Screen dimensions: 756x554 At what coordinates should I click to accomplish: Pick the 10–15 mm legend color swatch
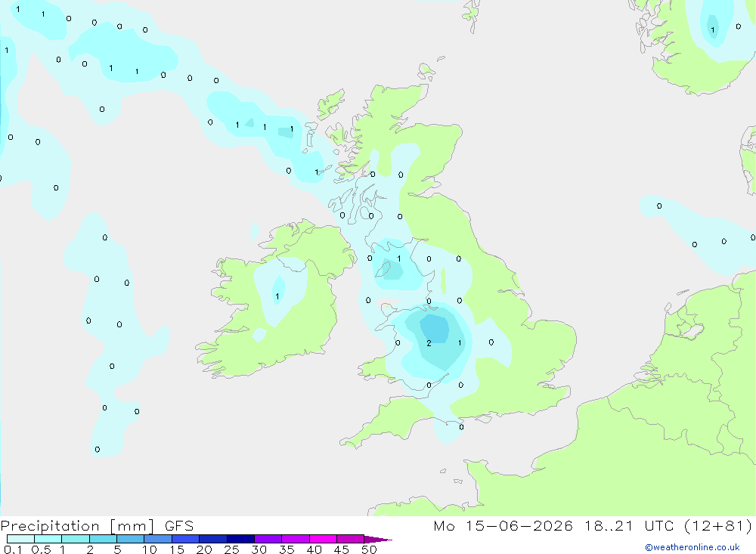point(158,539)
